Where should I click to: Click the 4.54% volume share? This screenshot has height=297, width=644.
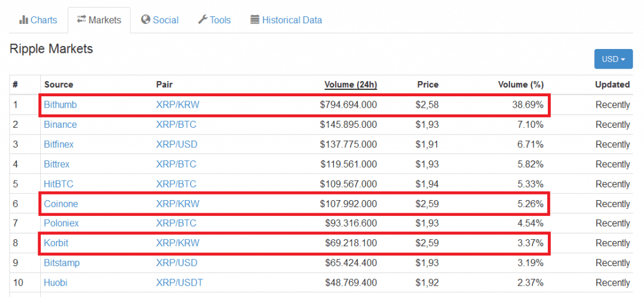(530, 223)
